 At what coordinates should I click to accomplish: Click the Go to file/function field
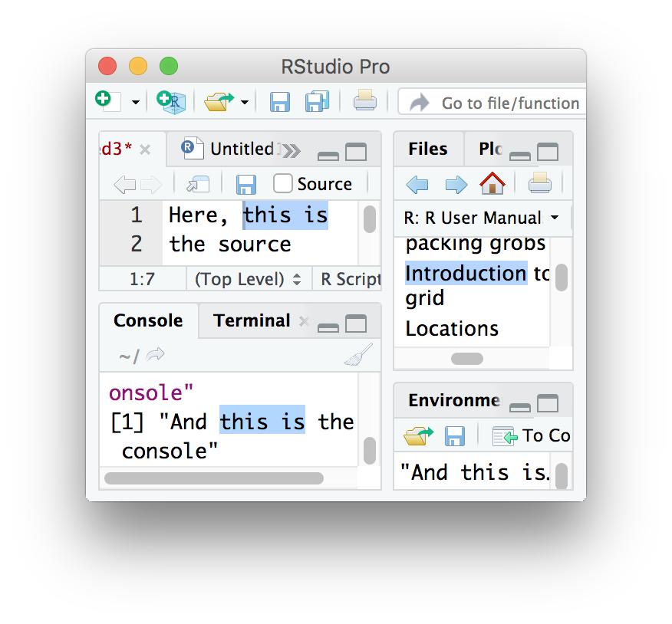pyautogui.click(x=492, y=102)
